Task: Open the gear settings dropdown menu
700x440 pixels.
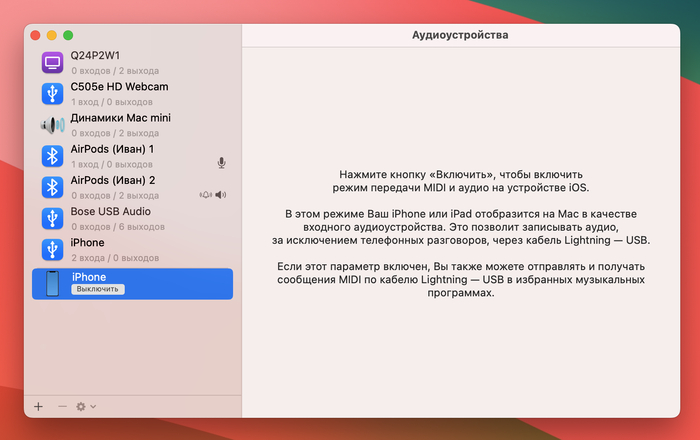Action: click(86, 407)
